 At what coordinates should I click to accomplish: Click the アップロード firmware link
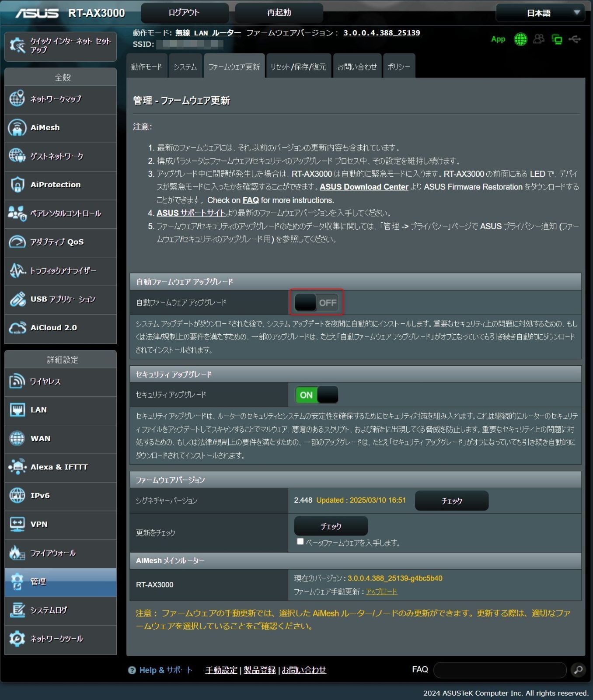[x=381, y=591]
